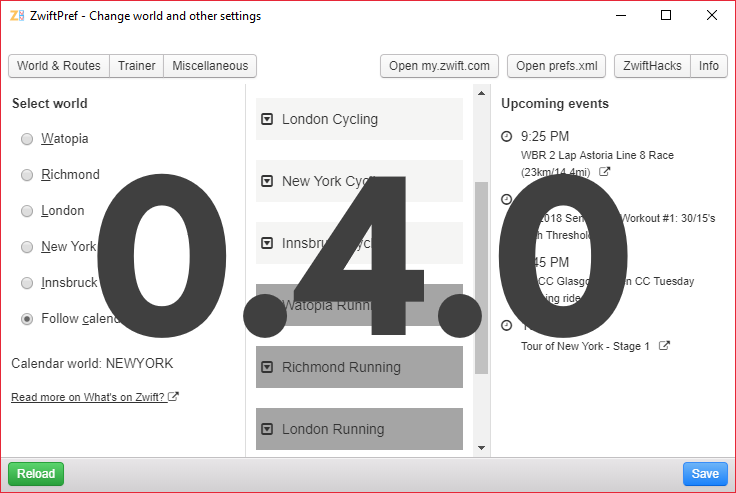Click the Open prefs.xml button
The height and width of the screenshot is (493, 736).
(557, 66)
